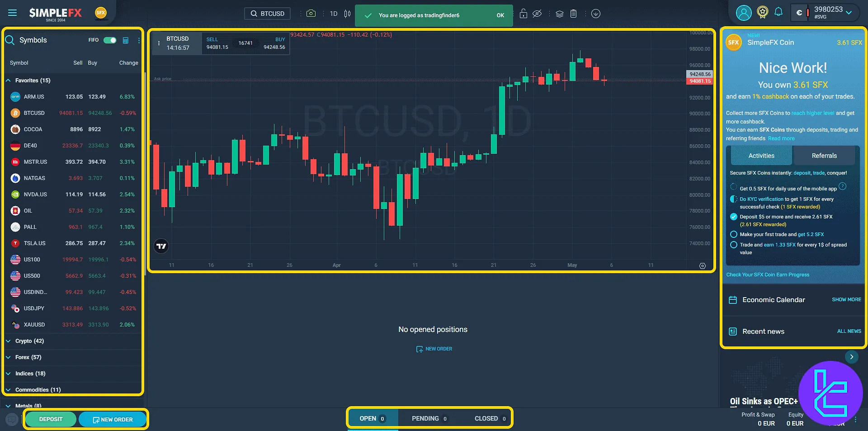This screenshot has width=868, height=431.
Task: Select the Activities tab
Action: click(x=761, y=156)
